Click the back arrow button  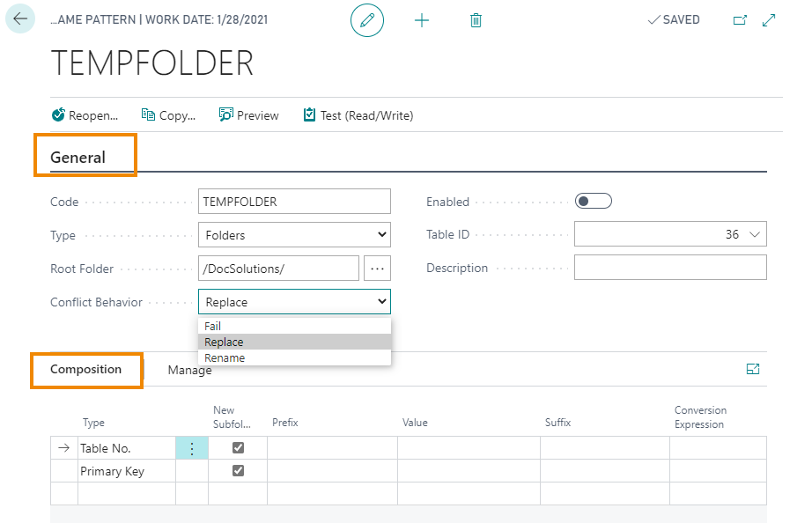20,19
